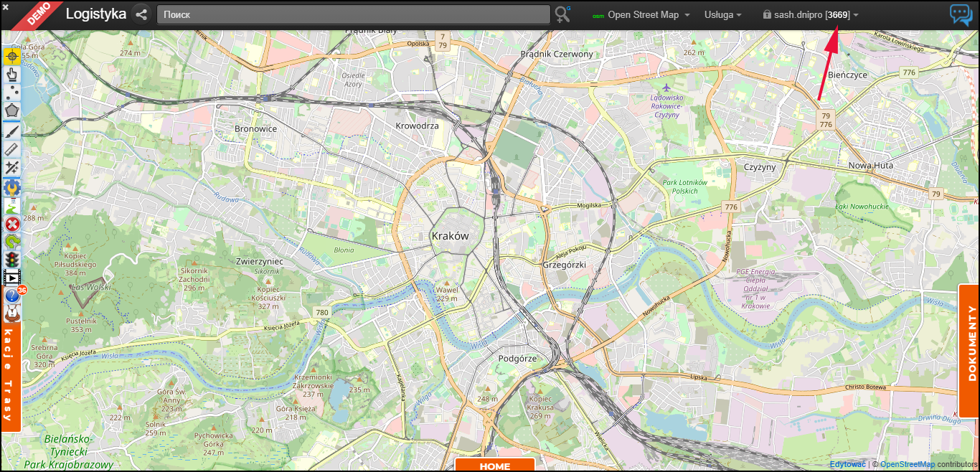Toggle the traffic light layer
This screenshot has height=472, width=980.
[12, 258]
